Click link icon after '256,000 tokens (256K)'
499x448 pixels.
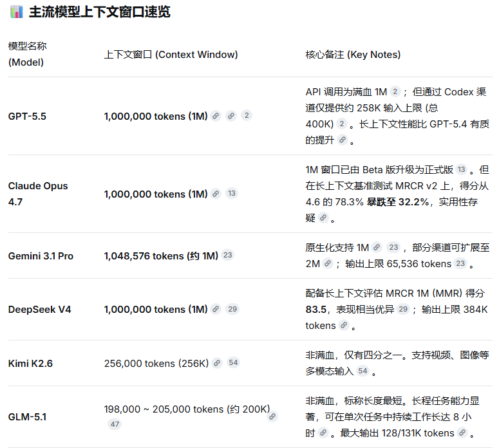tap(217, 363)
